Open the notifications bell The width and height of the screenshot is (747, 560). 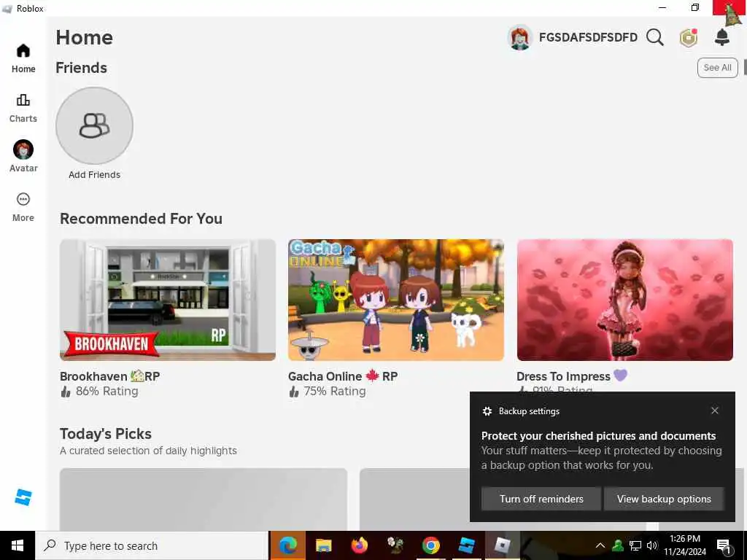(722, 37)
